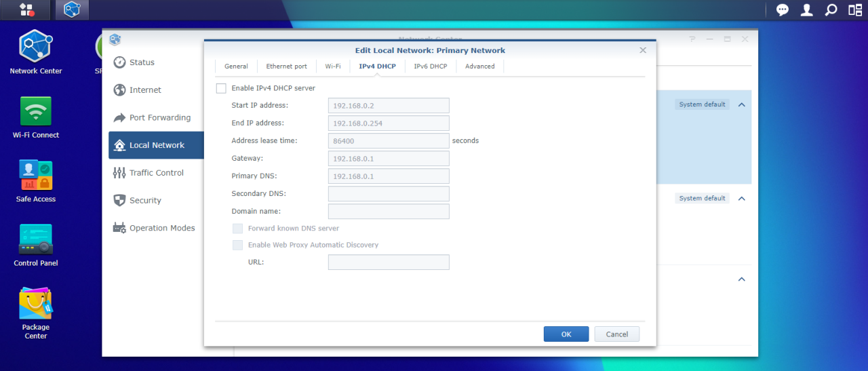
Task: Collapse the bottom network section chevron
Action: point(742,279)
